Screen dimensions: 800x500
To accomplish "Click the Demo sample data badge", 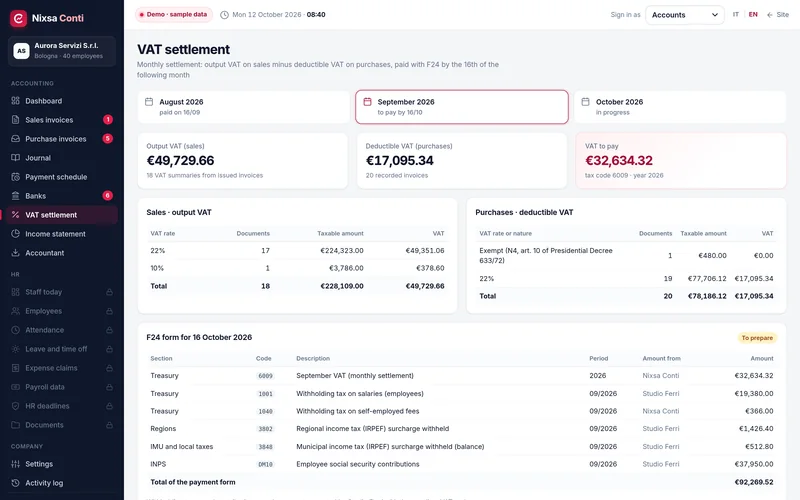I will pos(174,15).
